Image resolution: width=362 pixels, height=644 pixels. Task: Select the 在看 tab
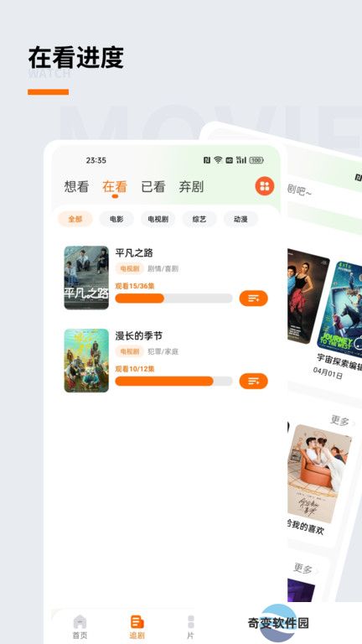[x=115, y=187]
